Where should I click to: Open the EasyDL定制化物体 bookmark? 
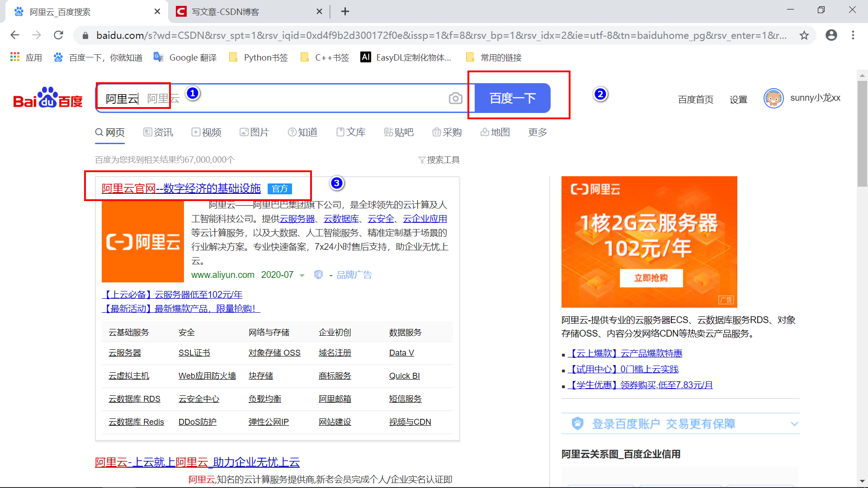[406, 57]
